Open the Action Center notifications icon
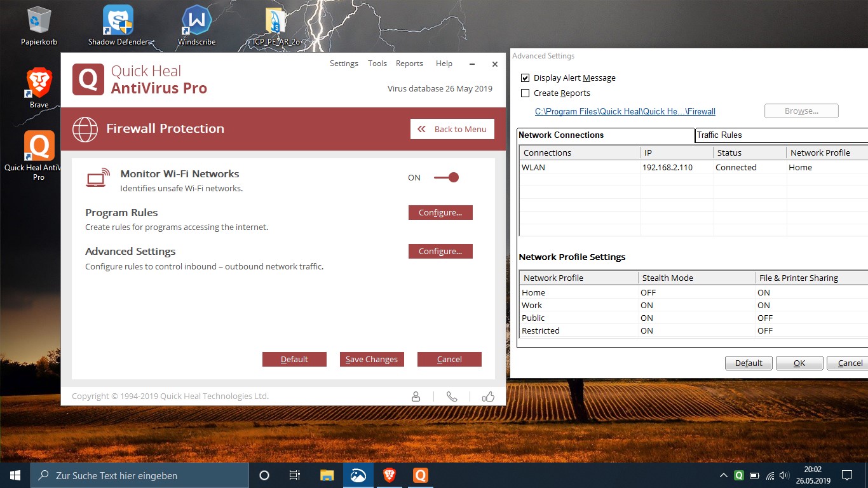Screen dimensions: 868x488 (x=847, y=475)
